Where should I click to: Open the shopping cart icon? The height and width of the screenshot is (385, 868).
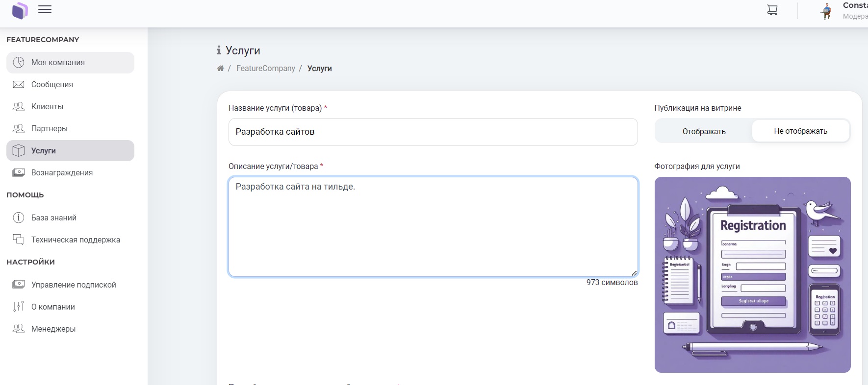pos(772,10)
